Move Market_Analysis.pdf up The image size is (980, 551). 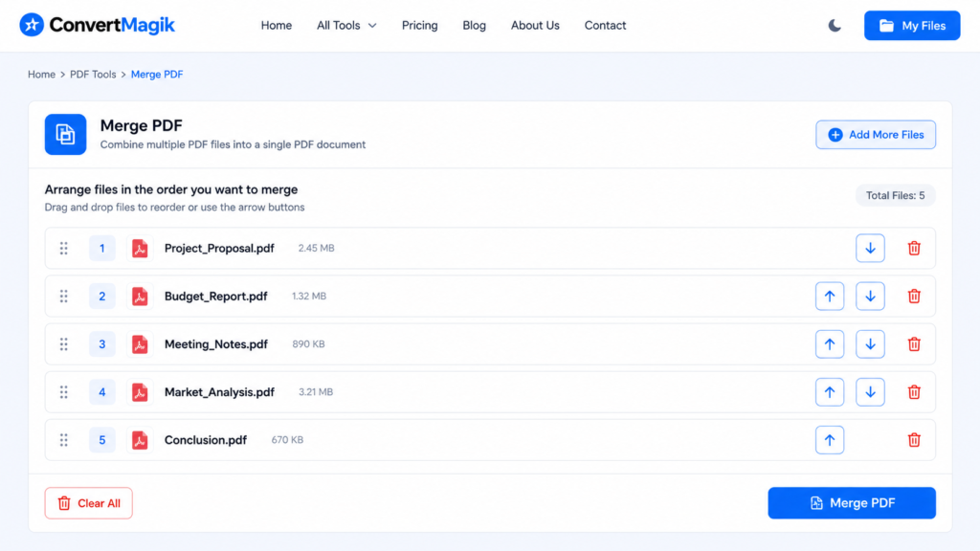[830, 392]
